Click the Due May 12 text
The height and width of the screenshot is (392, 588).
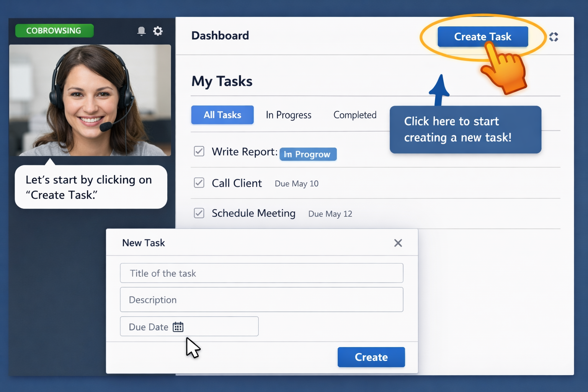click(x=330, y=214)
